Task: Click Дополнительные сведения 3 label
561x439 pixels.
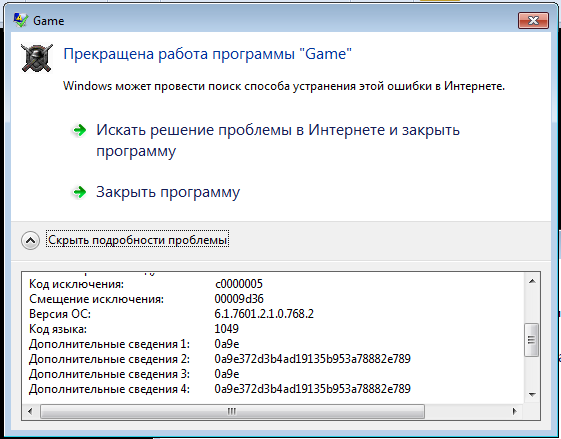Action: pos(109,374)
